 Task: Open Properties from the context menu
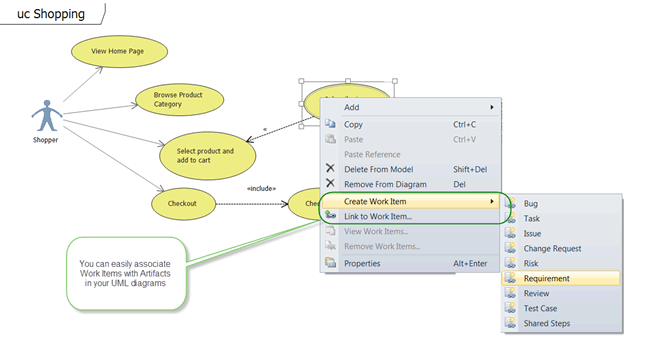click(x=410, y=263)
